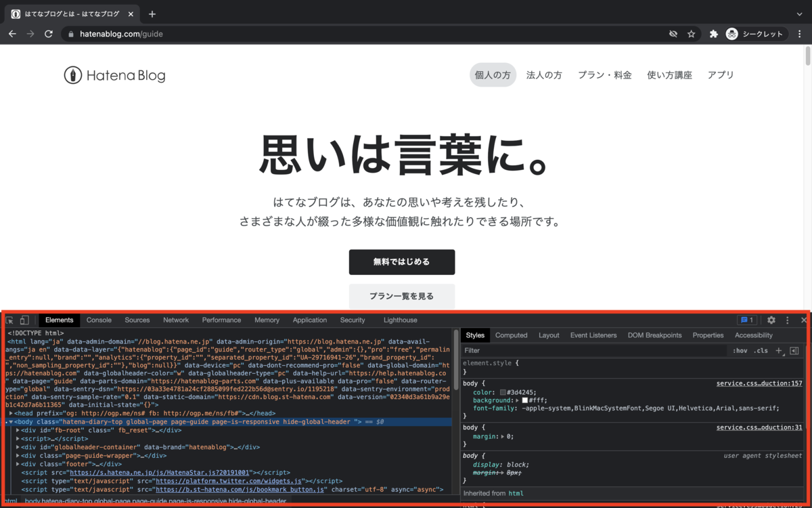This screenshot has width=812, height=508.
Task: Click the tracking protection eye icon in address bar
Action: point(673,34)
